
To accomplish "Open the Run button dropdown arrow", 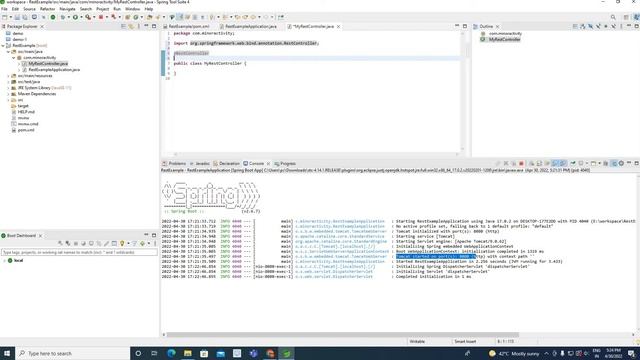I will pos(81,17).
